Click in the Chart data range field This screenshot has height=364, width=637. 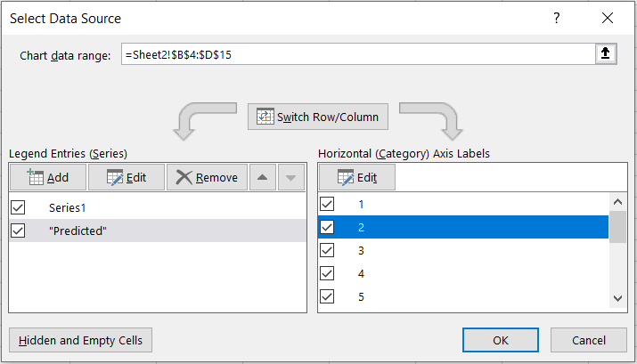point(356,54)
